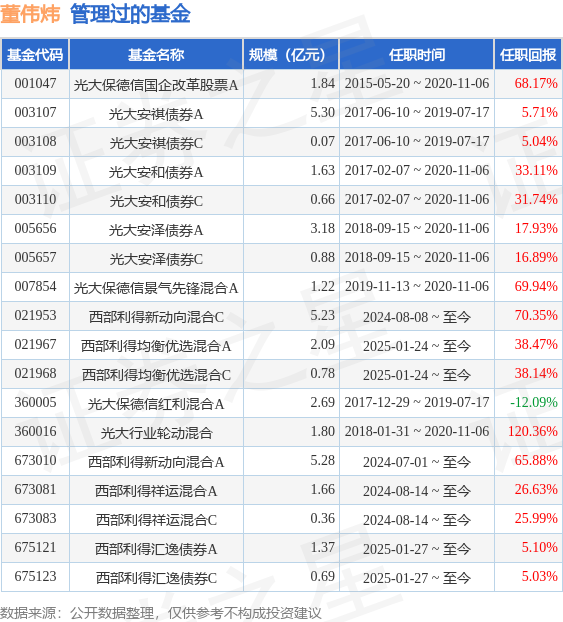
Task: Click the 规模(亿元) column header
Action: point(290,55)
